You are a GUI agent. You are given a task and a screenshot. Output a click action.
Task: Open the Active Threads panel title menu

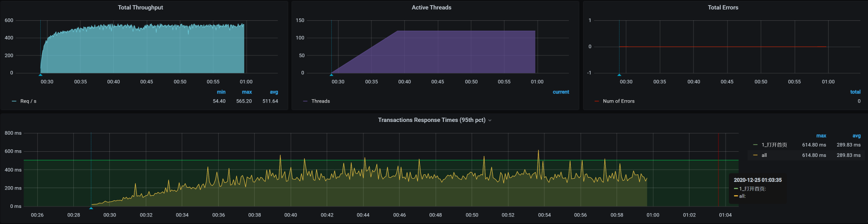pyautogui.click(x=431, y=8)
